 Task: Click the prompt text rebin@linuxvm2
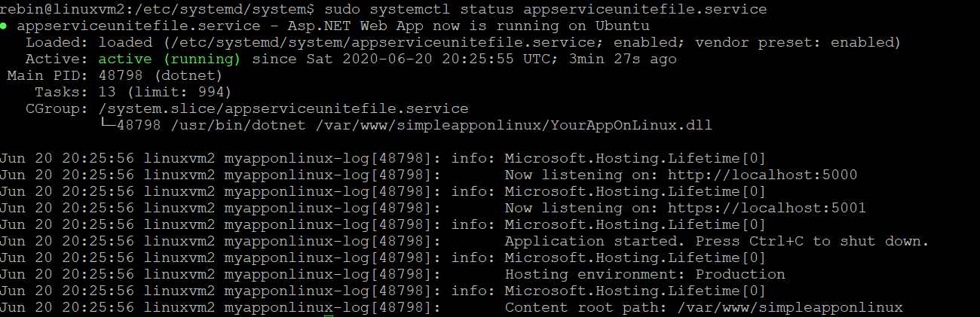click(63, 9)
